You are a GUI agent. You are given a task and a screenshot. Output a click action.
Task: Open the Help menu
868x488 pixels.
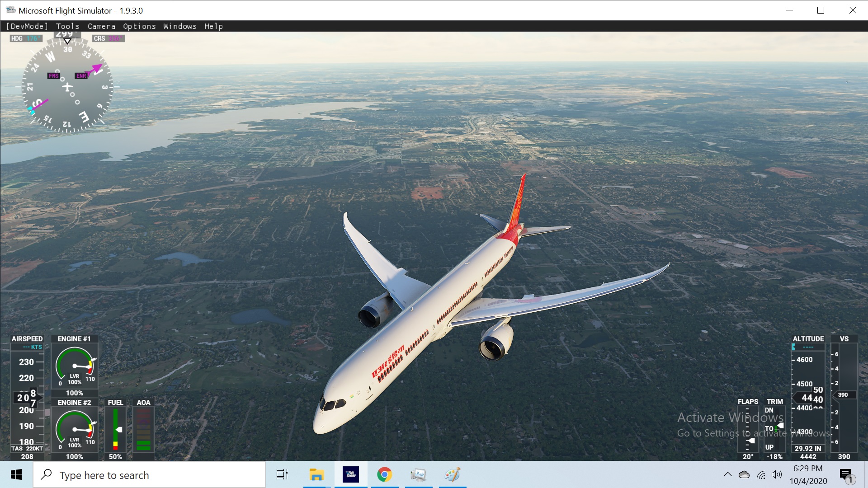213,26
